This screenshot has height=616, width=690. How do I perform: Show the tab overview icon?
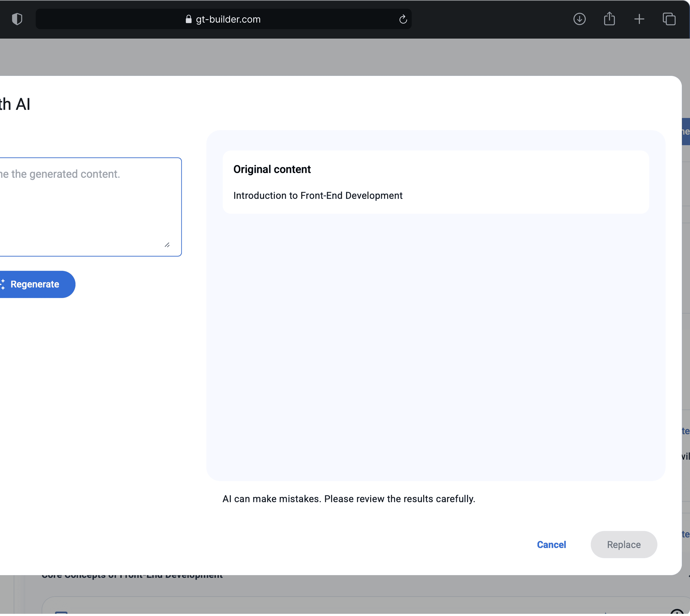[669, 19]
